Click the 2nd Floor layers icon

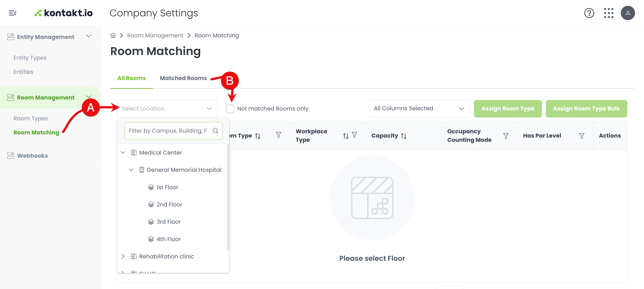tap(151, 204)
